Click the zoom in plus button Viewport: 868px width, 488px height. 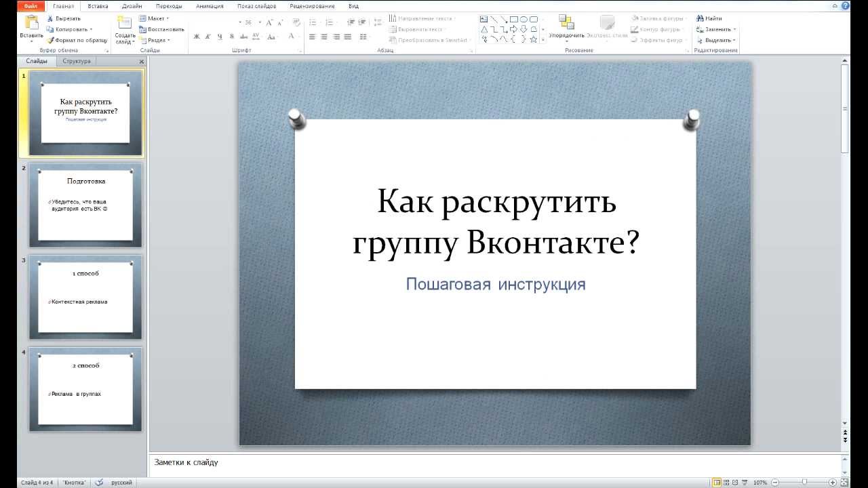834,483
